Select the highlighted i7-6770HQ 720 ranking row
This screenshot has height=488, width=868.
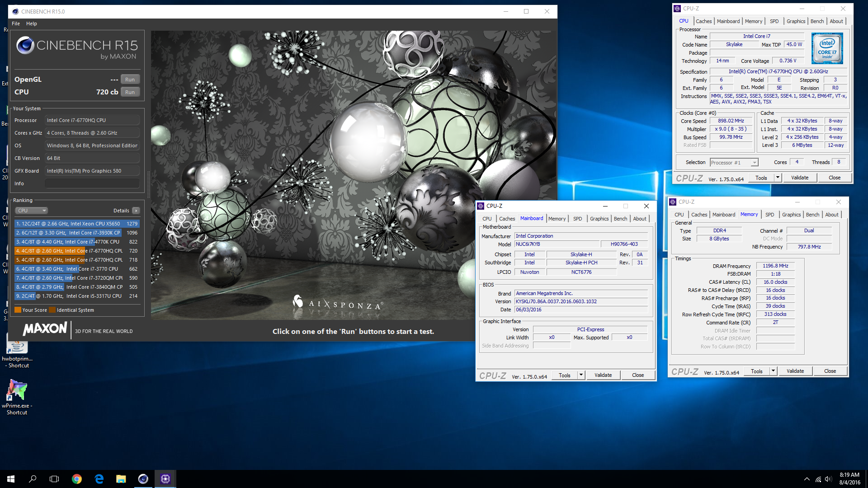click(77, 251)
